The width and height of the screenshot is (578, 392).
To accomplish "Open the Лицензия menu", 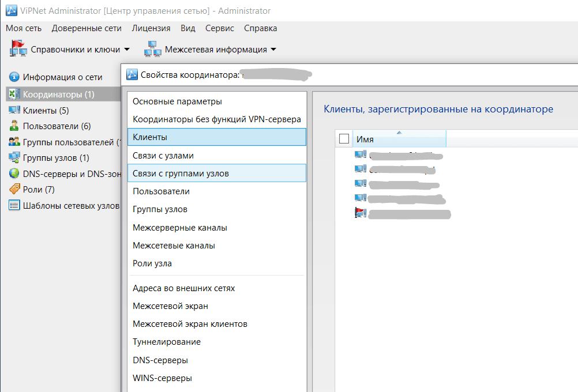I will (x=151, y=28).
